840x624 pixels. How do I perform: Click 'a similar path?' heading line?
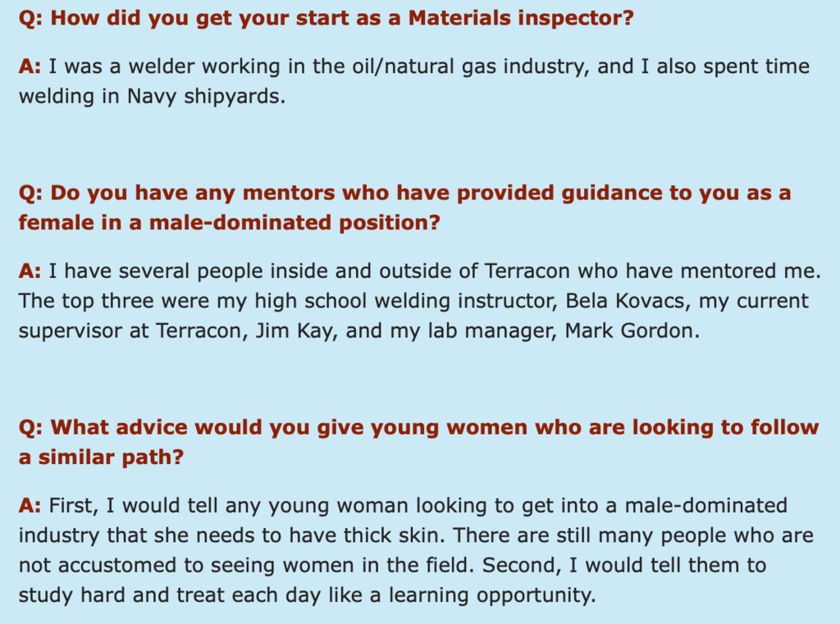coord(101,458)
